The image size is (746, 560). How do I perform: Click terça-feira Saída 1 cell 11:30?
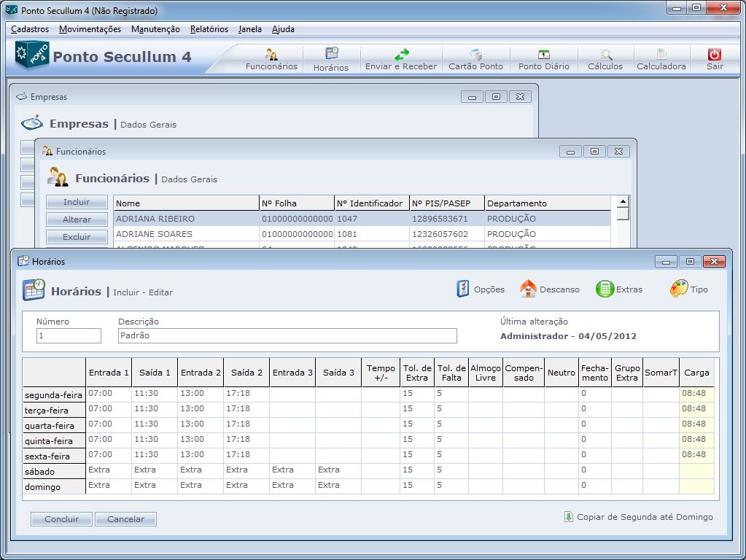click(x=155, y=409)
